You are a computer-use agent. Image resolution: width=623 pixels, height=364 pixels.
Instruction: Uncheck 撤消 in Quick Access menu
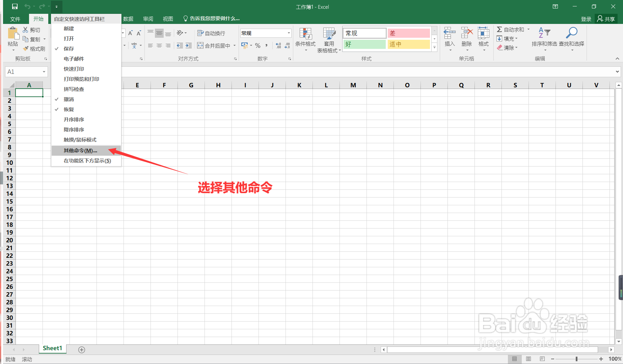coord(69,99)
